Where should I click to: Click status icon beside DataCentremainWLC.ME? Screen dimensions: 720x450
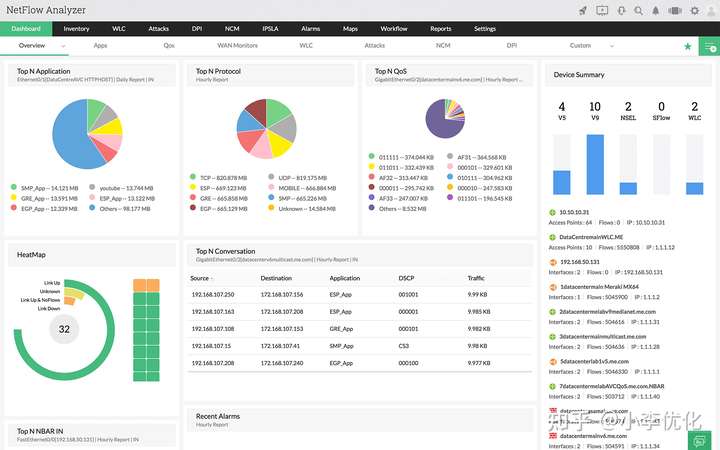click(552, 237)
